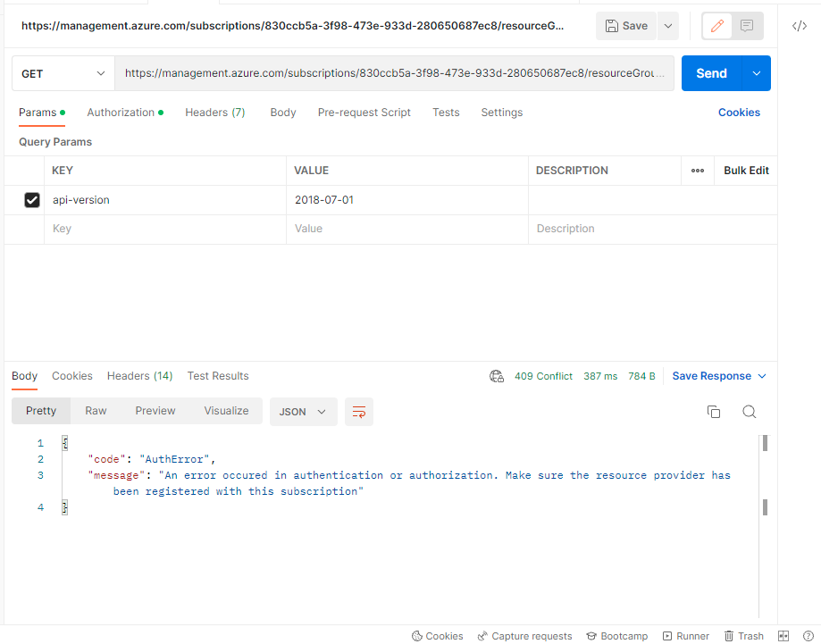Select the Params tab

click(x=41, y=113)
